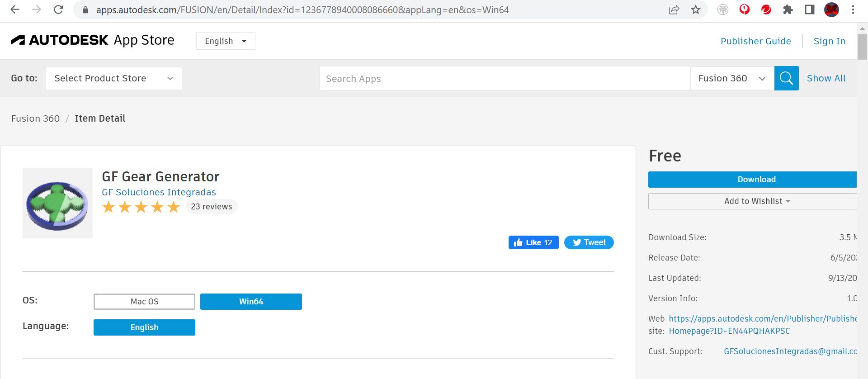This screenshot has width=868, height=379.
Task: Open the Chrome three-dot menu
Action: pyautogui.click(x=853, y=9)
